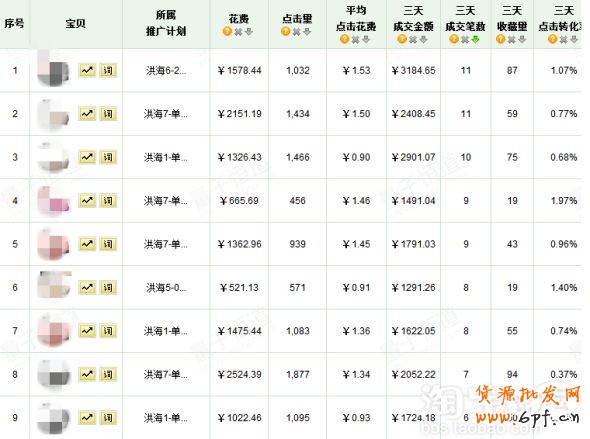Select the conversion rate 1.97%

(x=564, y=201)
